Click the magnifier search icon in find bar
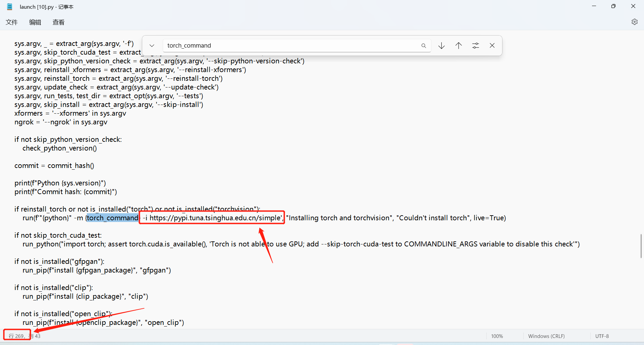The width and height of the screenshot is (644, 345). tap(424, 46)
